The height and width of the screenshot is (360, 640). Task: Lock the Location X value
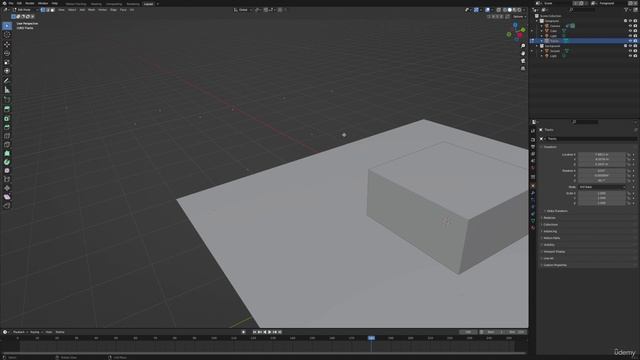pyautogui.click(x=629, y=155)
